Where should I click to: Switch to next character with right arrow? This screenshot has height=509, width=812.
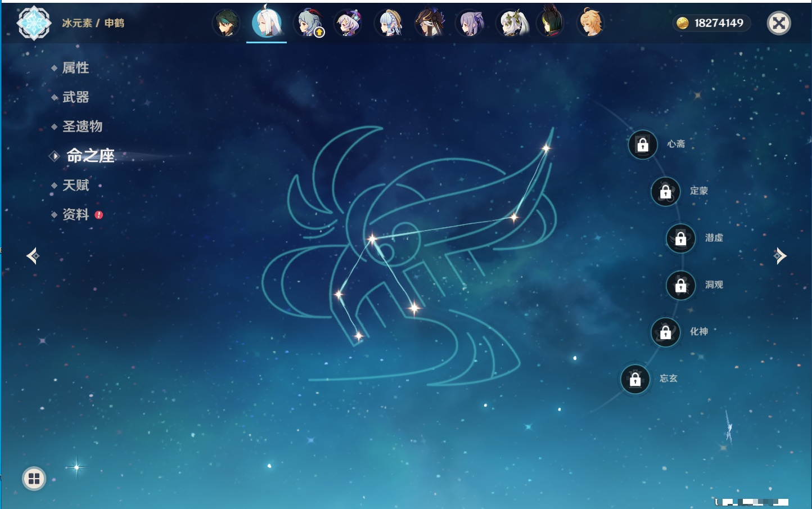coord(780,256)
